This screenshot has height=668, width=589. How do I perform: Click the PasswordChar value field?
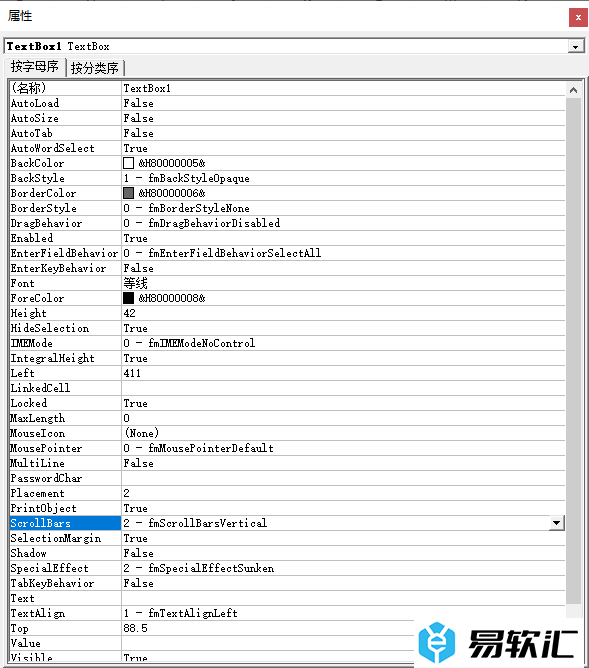pos(343,478)
